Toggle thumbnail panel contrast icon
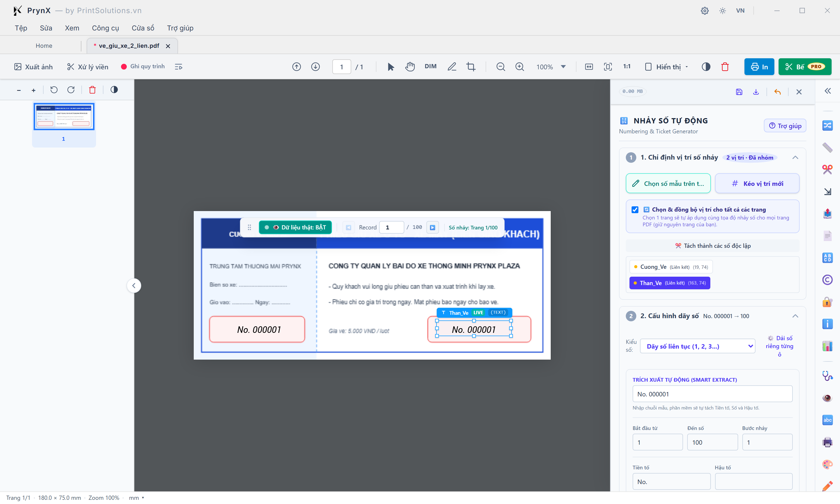 114,90
